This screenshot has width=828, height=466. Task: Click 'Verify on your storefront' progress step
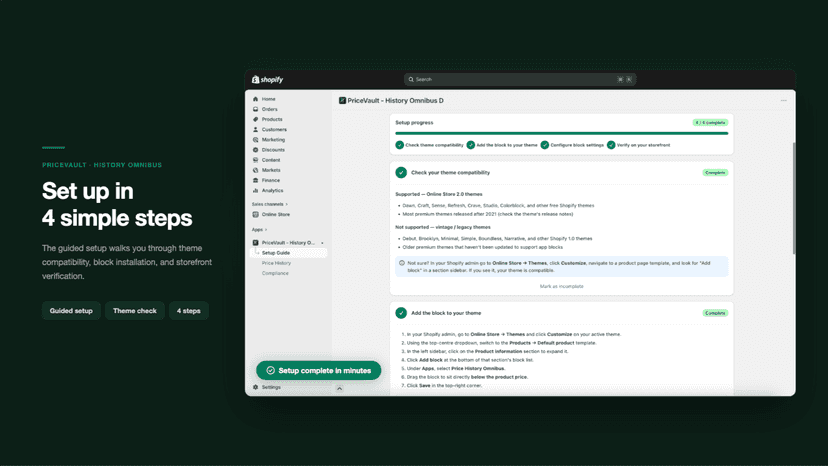click(639, 145)
